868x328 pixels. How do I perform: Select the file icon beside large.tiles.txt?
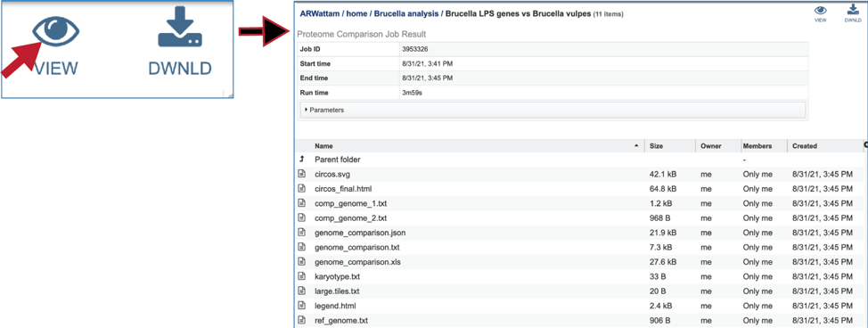coord(302,291)
